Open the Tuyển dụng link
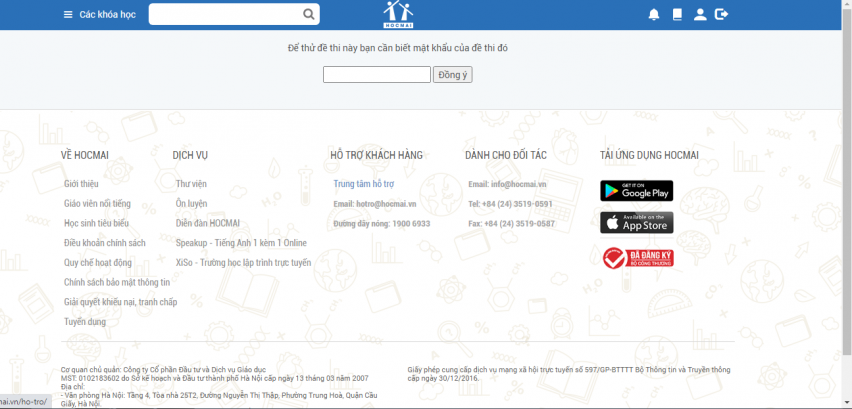Viewport: 852px width, 409px height. coord(85,321)
